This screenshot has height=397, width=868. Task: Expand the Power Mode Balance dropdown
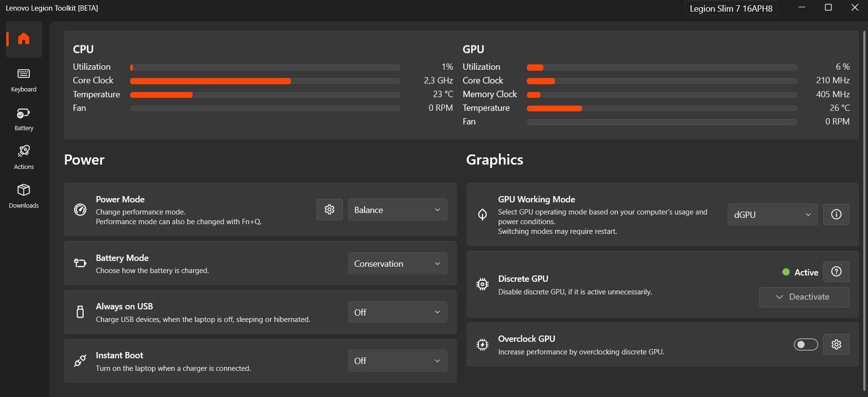[397, 210]
